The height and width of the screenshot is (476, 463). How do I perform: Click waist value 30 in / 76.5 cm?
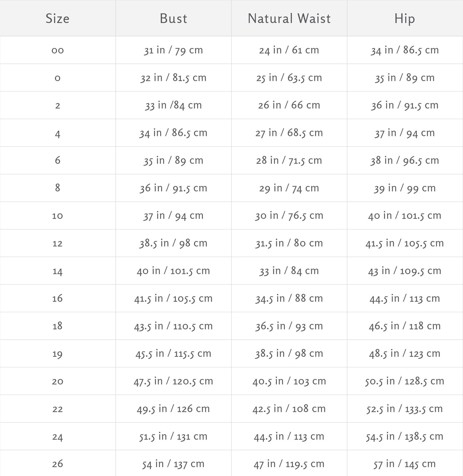click(x=289, y=216)
